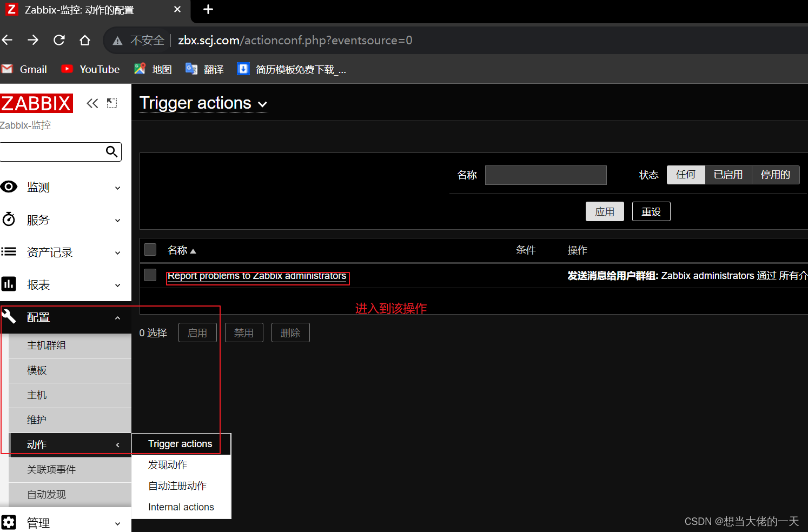
Task: Select Internal actions in submenu
Action: point(181,507)
